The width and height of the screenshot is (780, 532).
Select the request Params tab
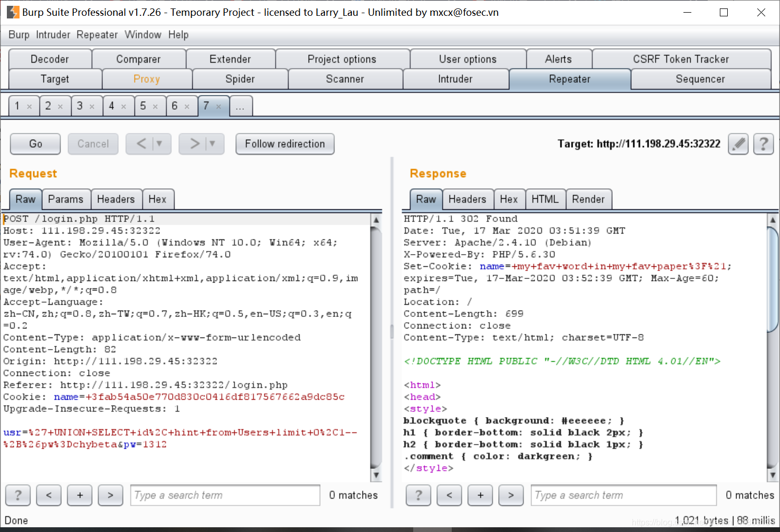pyautogui.click(x=66, y=199)
